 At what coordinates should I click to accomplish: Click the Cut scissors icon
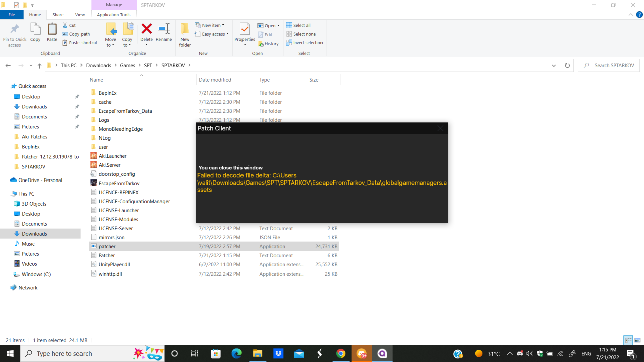(x=66, y=25)
